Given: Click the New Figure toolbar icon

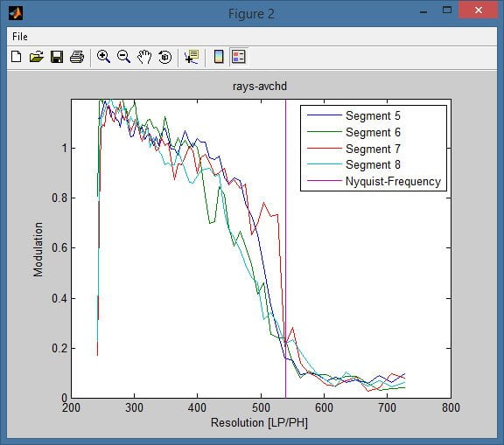Looking at the screenshot, I should [x=16, y=57].
